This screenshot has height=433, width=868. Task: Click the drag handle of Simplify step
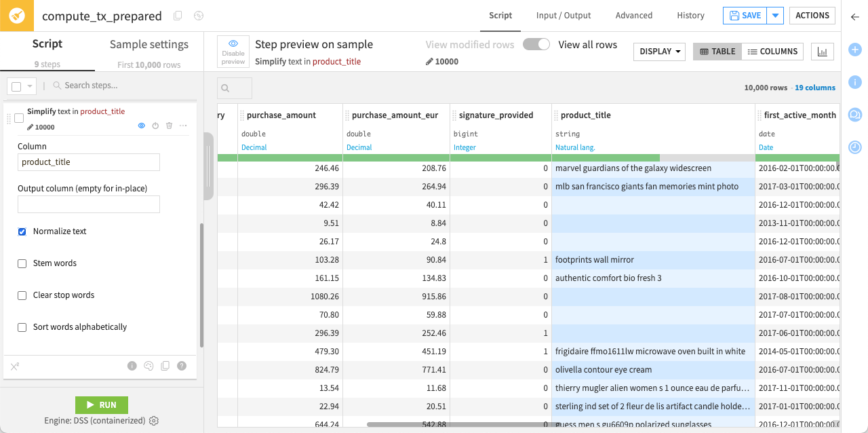[9, 119]
